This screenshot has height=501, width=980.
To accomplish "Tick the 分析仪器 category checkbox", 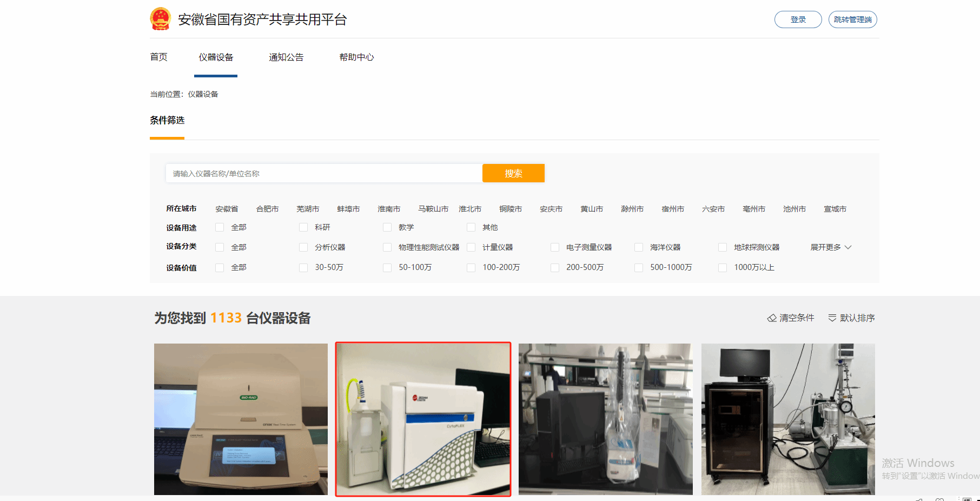I will coord(303,247).
